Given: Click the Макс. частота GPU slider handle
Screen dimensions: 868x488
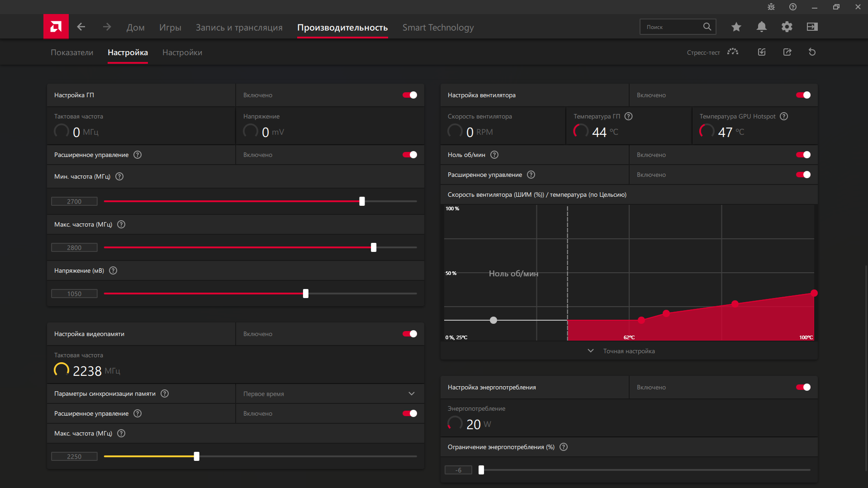Looking at the screenshot, I should [374, 247].
